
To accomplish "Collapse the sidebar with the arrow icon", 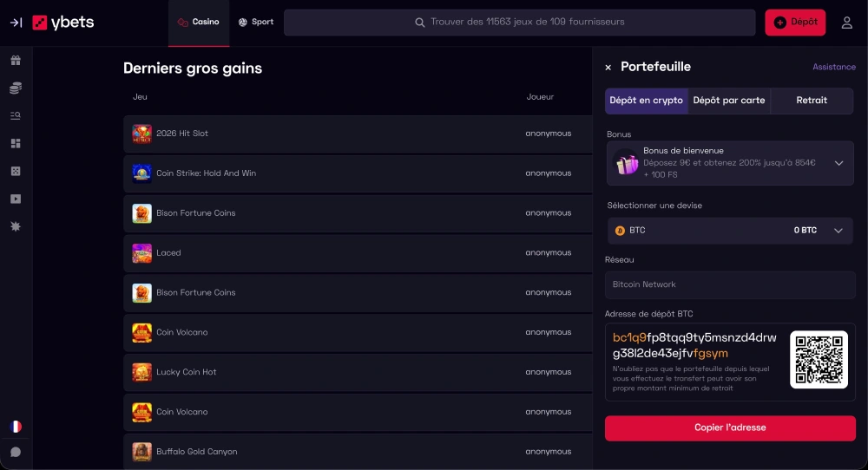I will (16, 23).
